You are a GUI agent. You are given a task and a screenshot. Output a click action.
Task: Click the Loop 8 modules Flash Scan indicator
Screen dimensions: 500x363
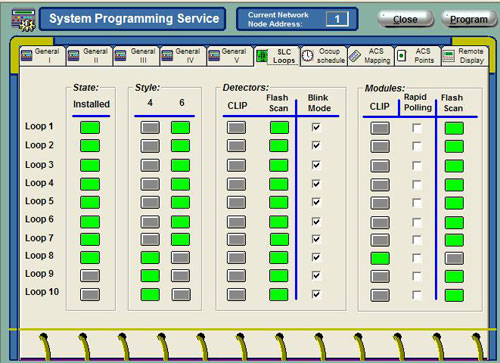pyautogui.click(x=454, y=258)
